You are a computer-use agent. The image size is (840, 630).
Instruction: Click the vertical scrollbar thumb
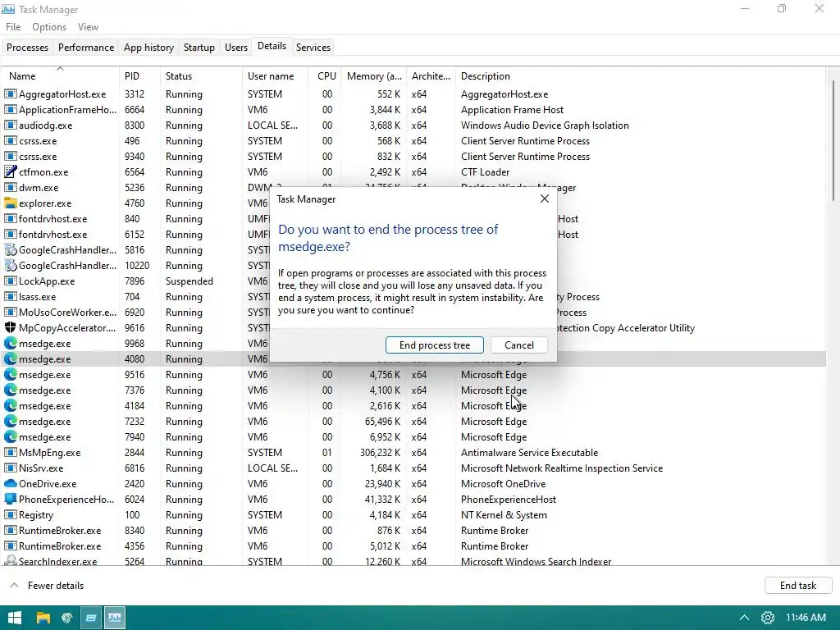(833, 140)
